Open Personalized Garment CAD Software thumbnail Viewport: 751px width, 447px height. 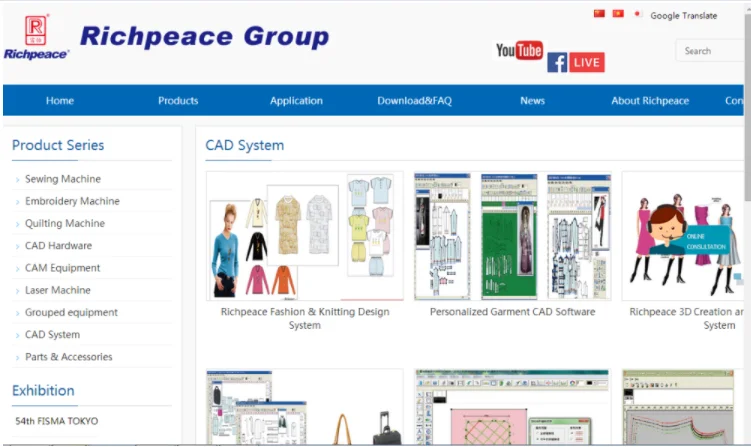click(x=512, y=236)
